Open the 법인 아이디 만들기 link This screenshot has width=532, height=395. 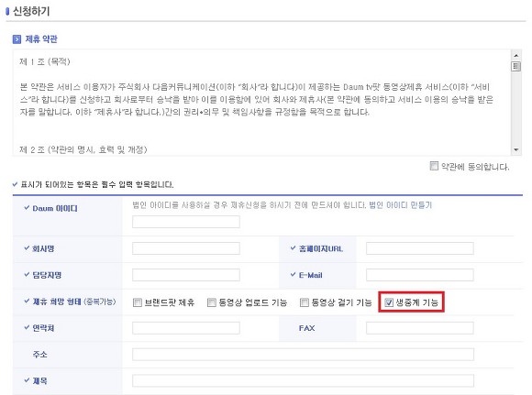(x=400, y=205)
